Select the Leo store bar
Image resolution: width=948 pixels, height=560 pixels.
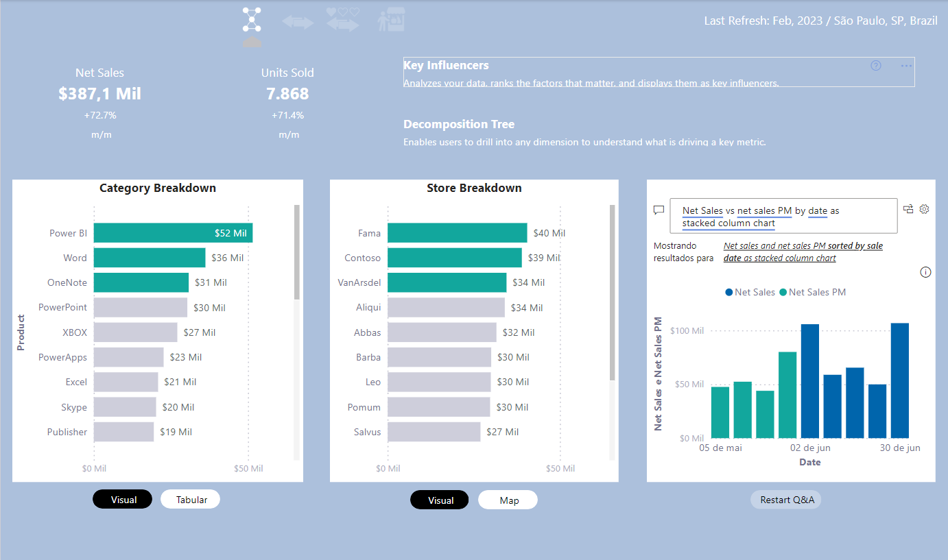pyautogui.click(x=439, y=382)
